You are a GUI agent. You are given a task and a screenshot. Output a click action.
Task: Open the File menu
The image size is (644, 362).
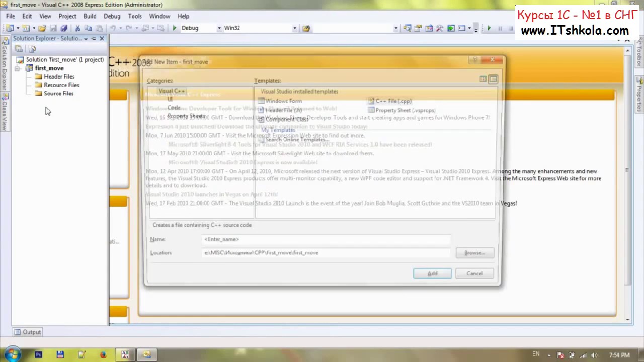(10, 16)
